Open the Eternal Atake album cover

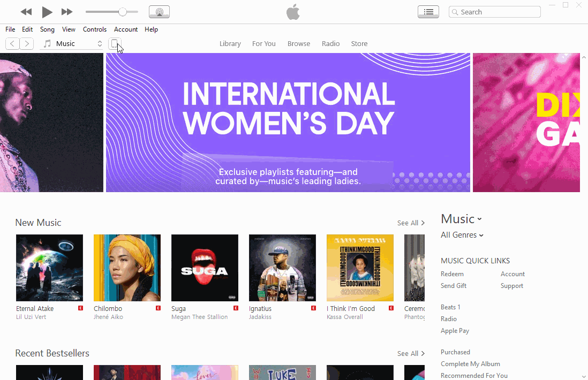tap(49, 268)
